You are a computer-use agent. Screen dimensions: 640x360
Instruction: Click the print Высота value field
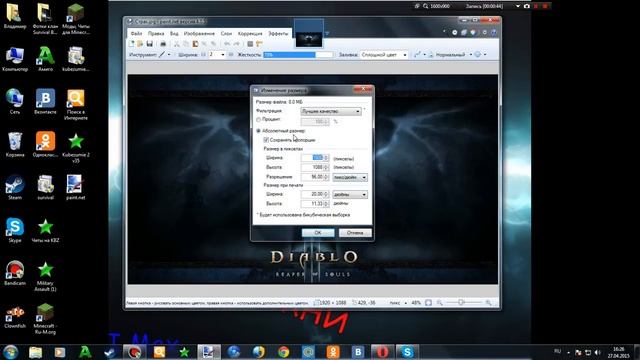click(315, 204)
